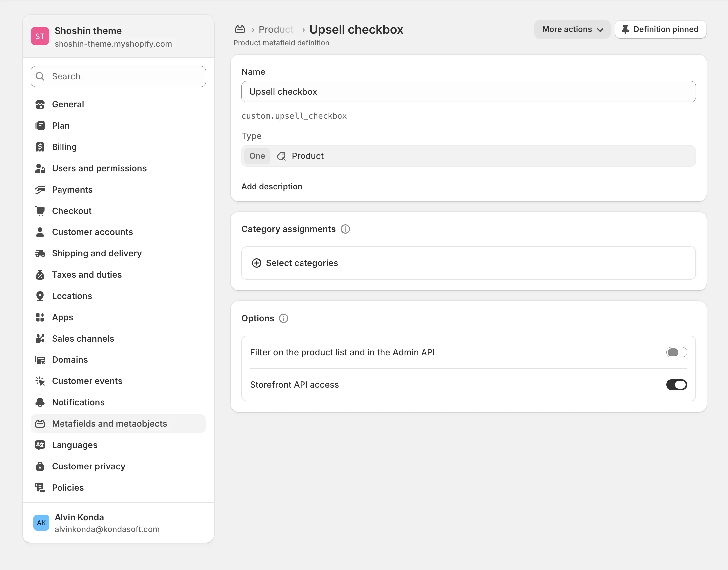Go back to the Product breadcrumb
The height and width of the screenshot is (570, 728).
[x=276, y=29]
